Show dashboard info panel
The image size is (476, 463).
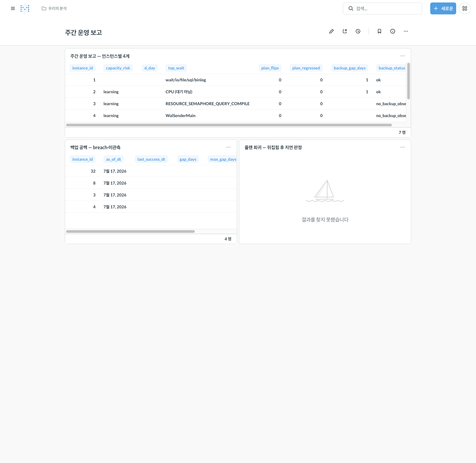coord(393,31)
